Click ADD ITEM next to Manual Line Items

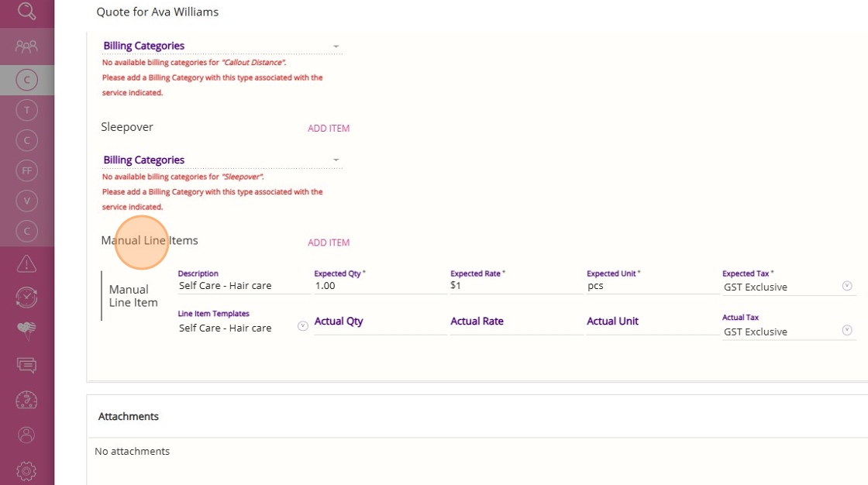pyautogui.click(x=329, y=242)
